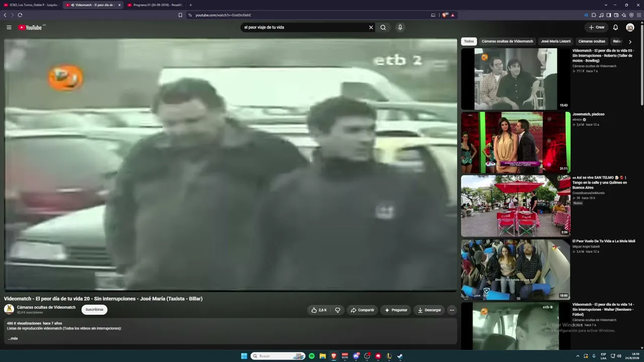644x362 pixels.
Task: Go back in browser history
Action: coord(5,15)
